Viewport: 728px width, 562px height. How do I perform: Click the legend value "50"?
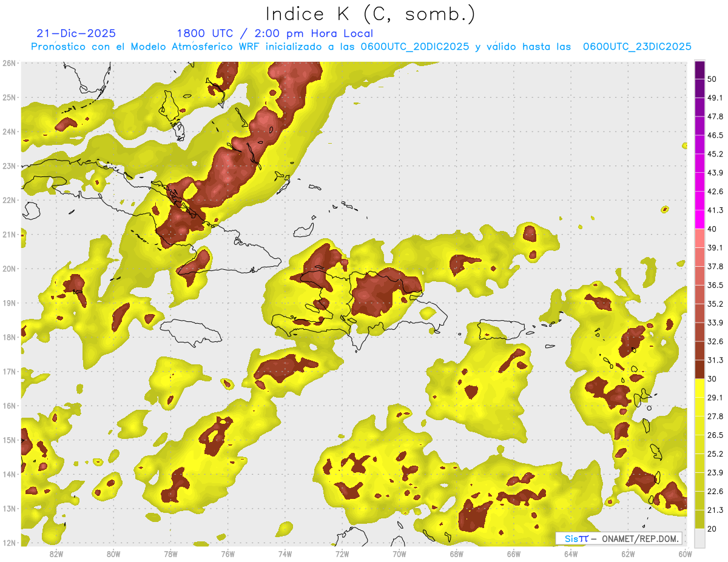[x=712, y=79]
